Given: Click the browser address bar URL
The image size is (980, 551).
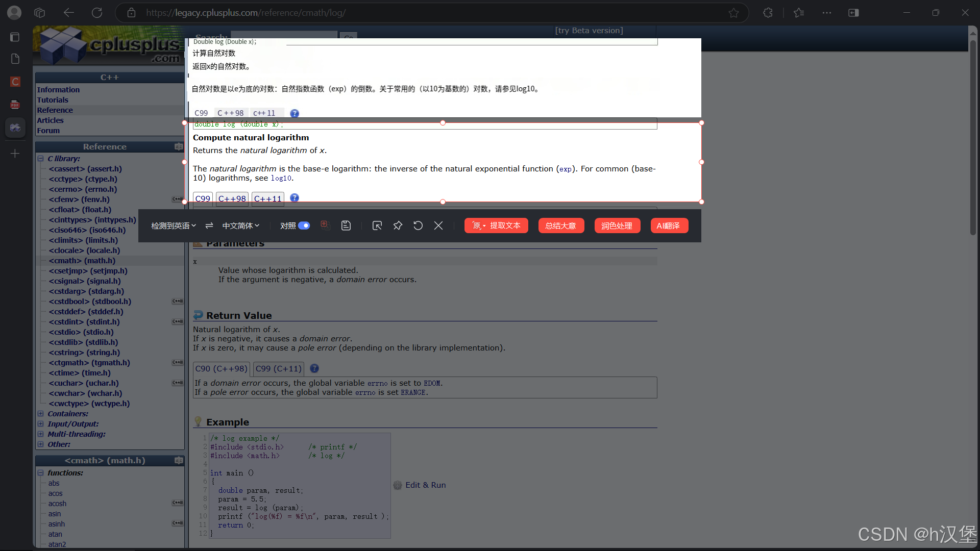Looking at the screenshot, I should tap(245, 13).
